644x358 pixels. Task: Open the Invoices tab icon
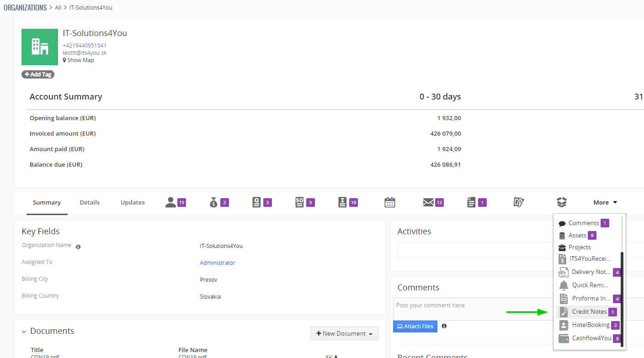tap(342, 202)
